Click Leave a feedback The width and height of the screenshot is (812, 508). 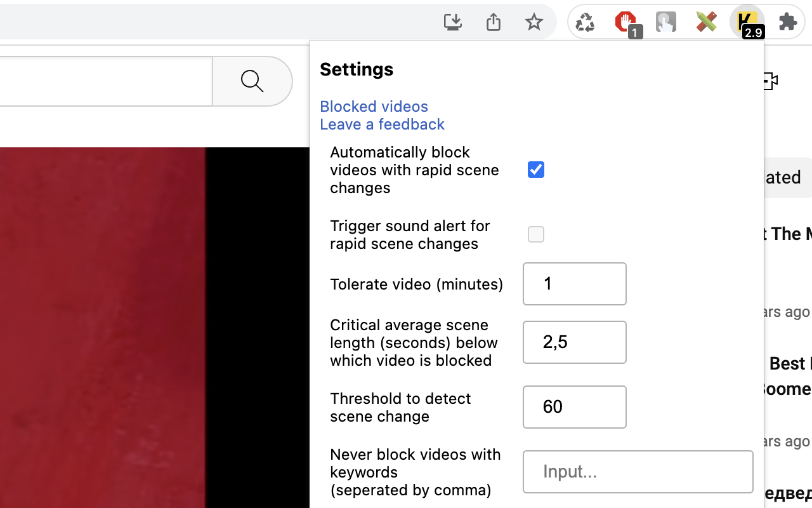click(x=382, y=124)
